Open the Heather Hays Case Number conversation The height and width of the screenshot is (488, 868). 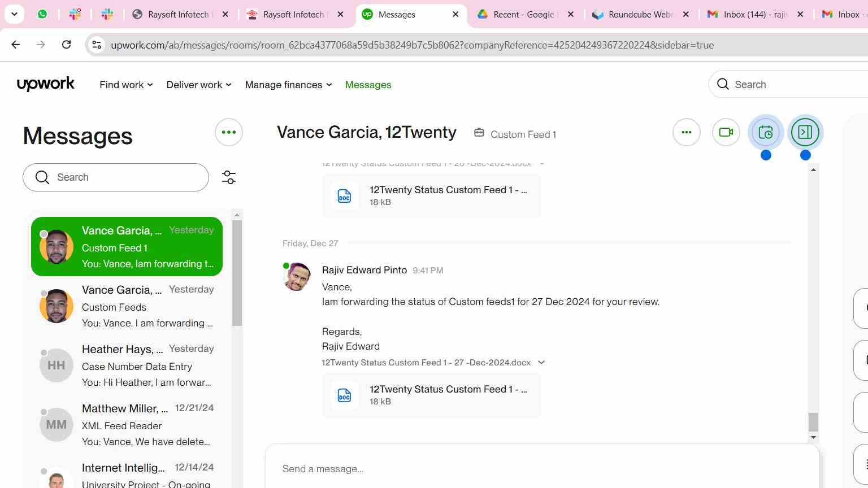coord(127,365)
